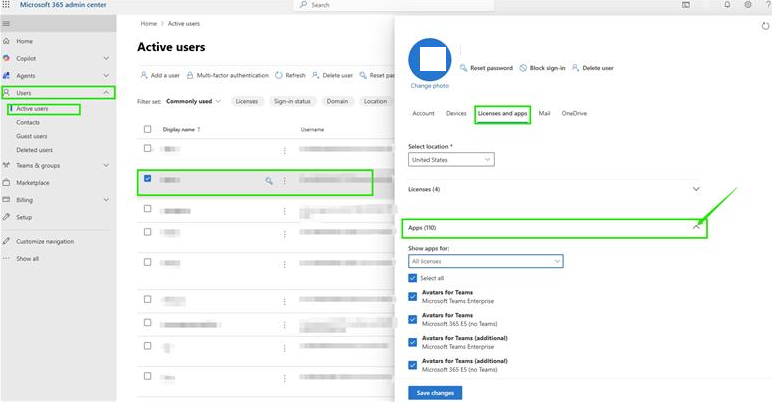The height and width of the screenshot is (402, 772).
Task: Expand the Agents sidebar section
Action: [x=106, y=75]
